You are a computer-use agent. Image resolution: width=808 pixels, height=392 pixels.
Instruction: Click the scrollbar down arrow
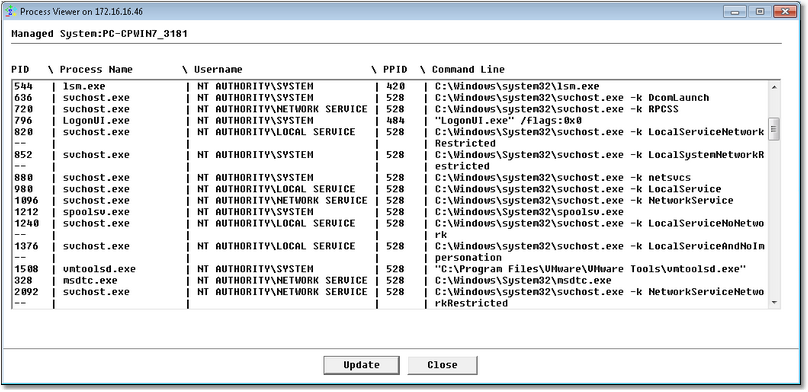774,303
